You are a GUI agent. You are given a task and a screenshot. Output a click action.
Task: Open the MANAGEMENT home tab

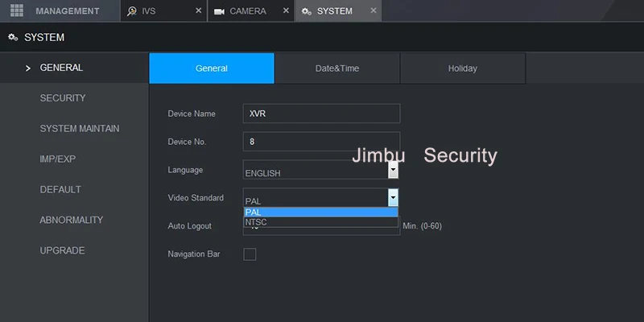(x=60, y=11)
